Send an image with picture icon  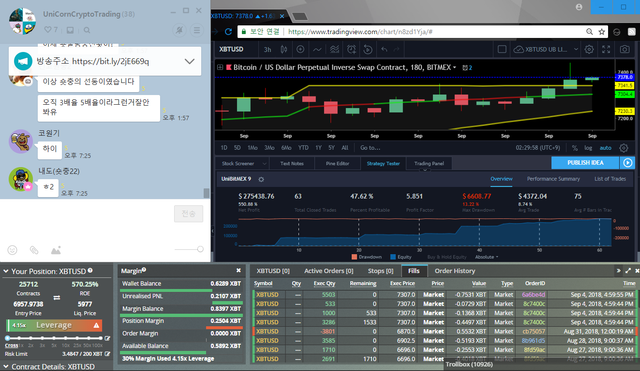click(x=56, y=250)
